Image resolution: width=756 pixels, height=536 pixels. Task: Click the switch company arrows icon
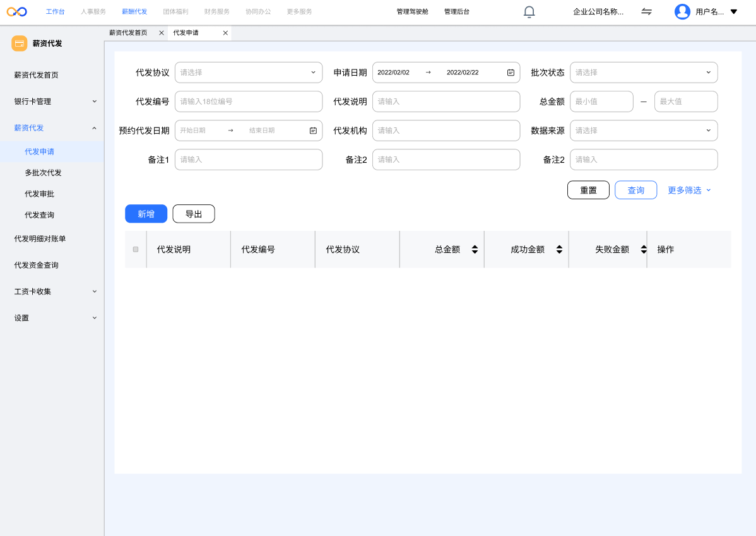tap(647, 11)
